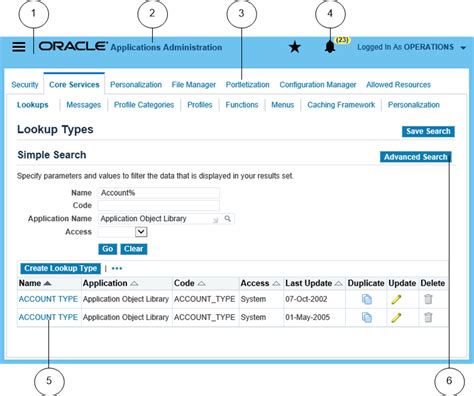Delete the lookup type dated 01-May-2005
Screen dimensions: 474x396
pyautogui.click(x=428, y=317)
